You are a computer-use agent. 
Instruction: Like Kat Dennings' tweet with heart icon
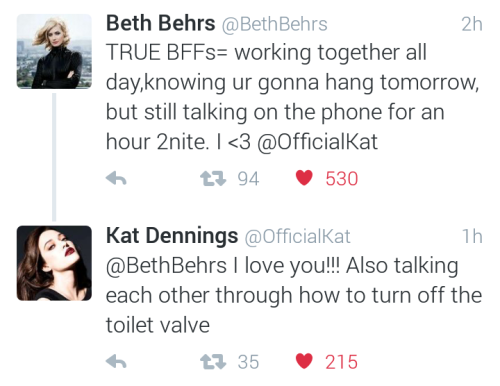pyautogui.click(x=304, y=361)
